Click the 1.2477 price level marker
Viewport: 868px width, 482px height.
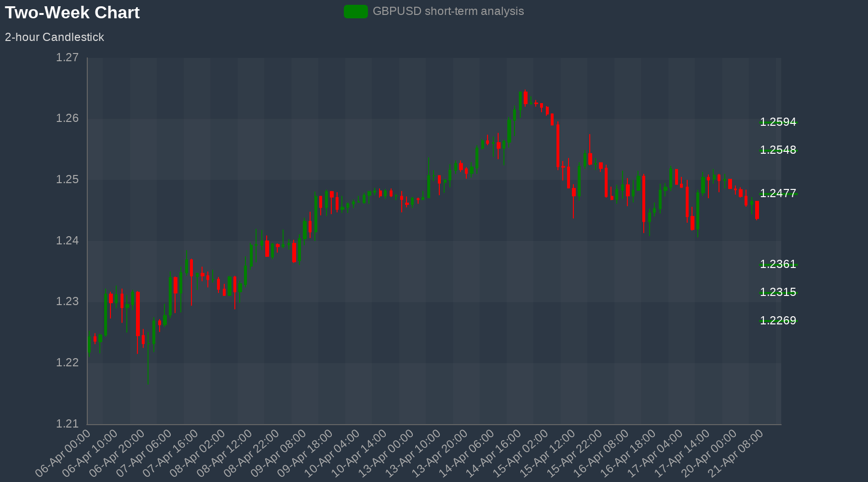(778, 194)
